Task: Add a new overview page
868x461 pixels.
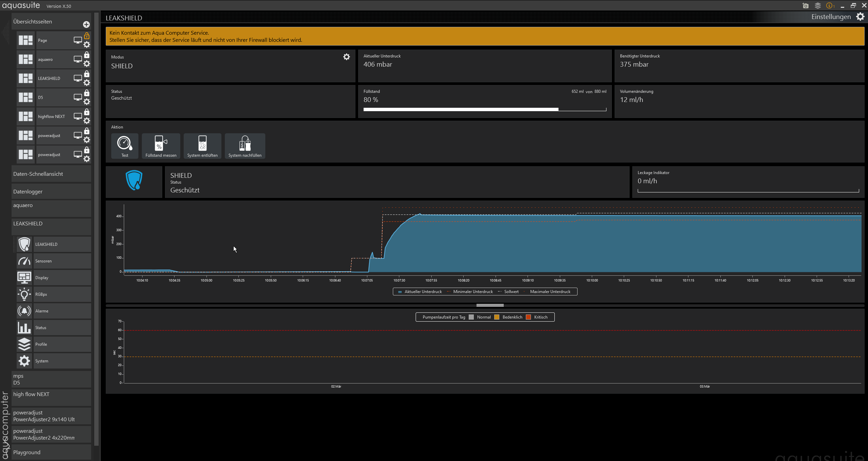Action: pos(86,24)
